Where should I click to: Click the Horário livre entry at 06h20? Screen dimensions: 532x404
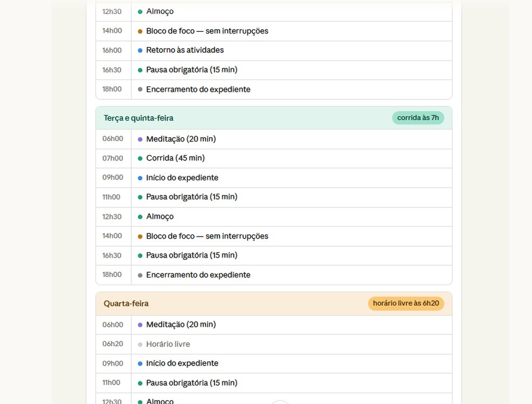[168, 344]
